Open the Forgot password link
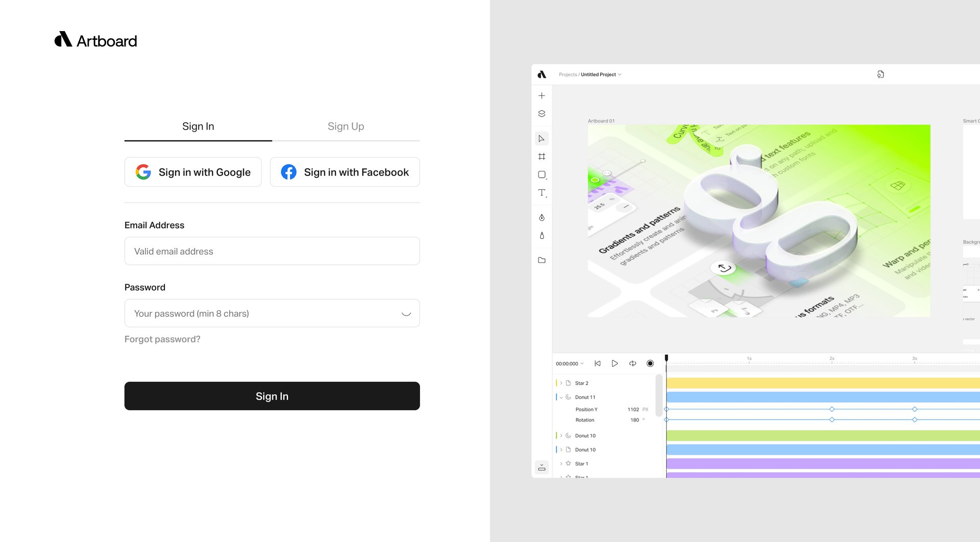980x542 pixels. pyautogui.click(x=162, y=339)
